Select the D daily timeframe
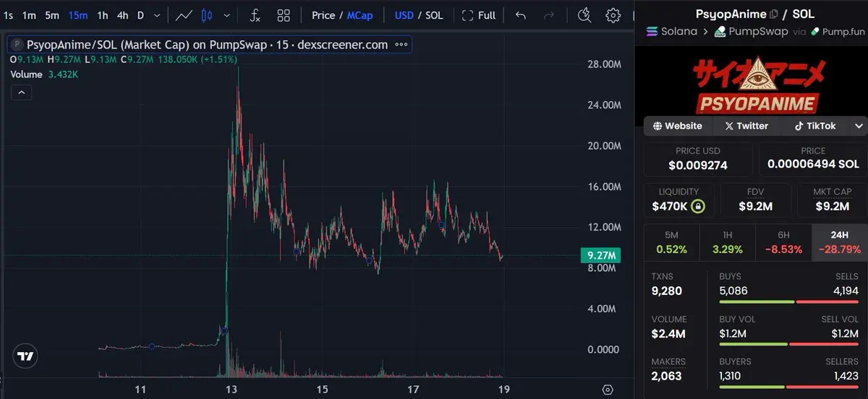This screenshot has width=868, height=399. 140,15
